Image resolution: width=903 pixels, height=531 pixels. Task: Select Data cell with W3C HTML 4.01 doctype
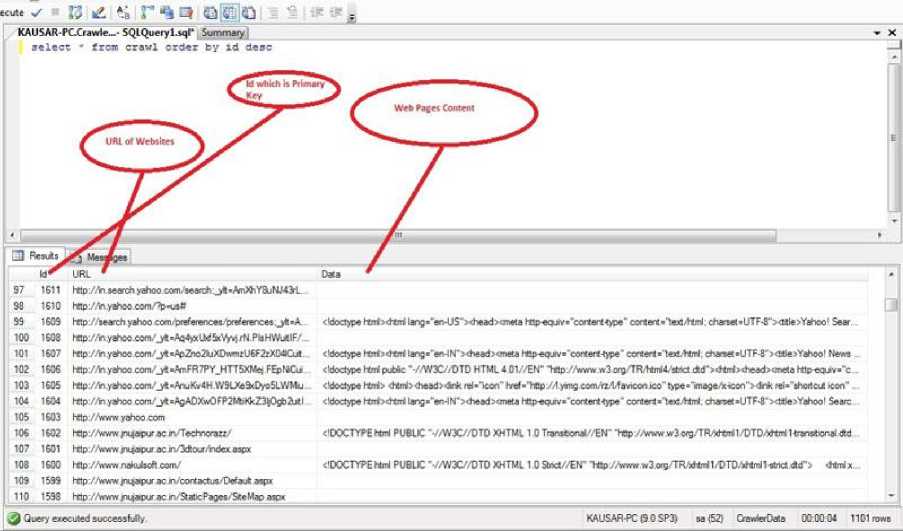592,369
